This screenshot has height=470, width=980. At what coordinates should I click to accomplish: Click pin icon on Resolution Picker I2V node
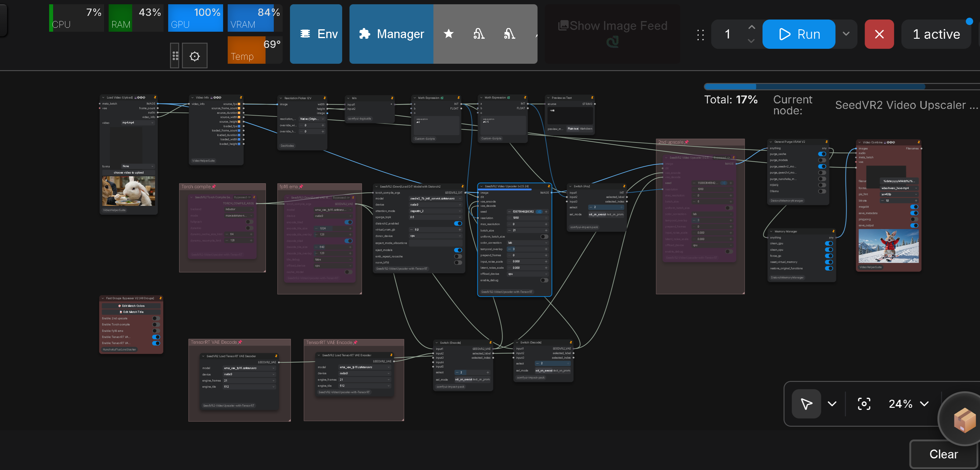click(324, 98)
